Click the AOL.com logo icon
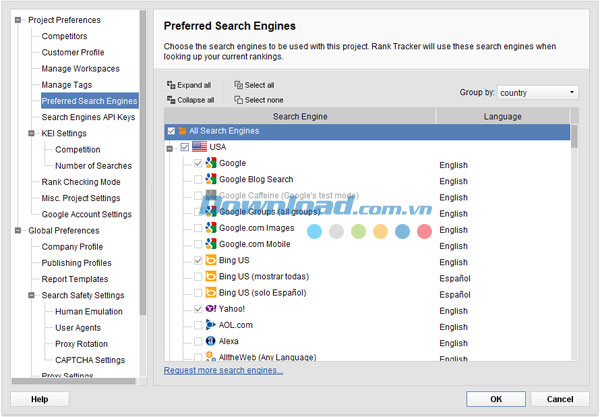600x417 pixels. (211, 326)
